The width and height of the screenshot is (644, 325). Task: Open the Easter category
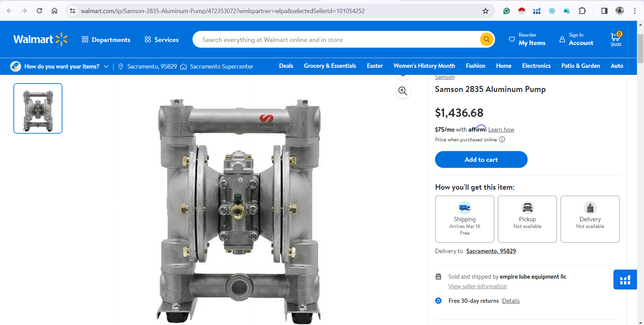[375, 66]
